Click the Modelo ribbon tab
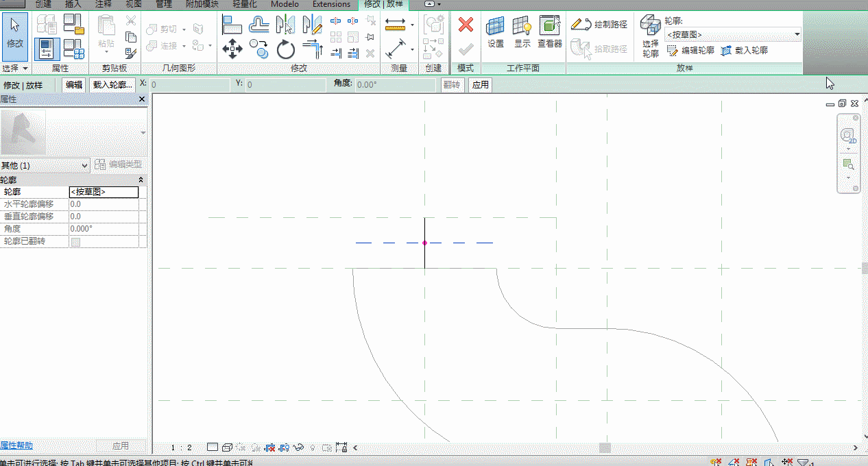 (285, 4)
